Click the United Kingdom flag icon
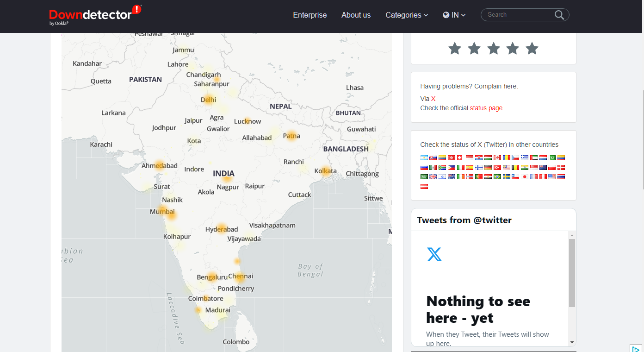Screen dimensions: 644x352 pos(432,177)
